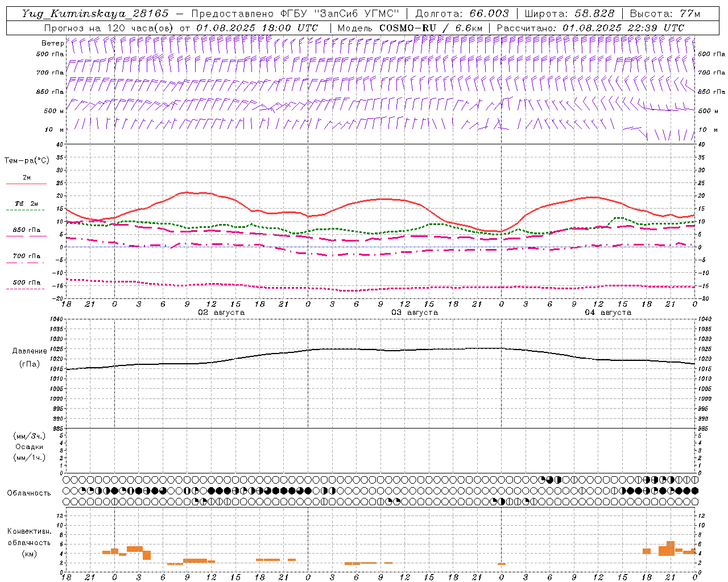This screenshot has width=728, height=582.
Task: Select the Осадки precipitation label
Action: (30, 447)
